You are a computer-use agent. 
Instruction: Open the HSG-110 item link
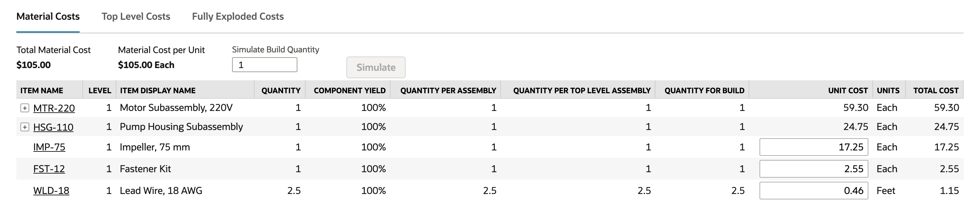click(x=53, y=127)
